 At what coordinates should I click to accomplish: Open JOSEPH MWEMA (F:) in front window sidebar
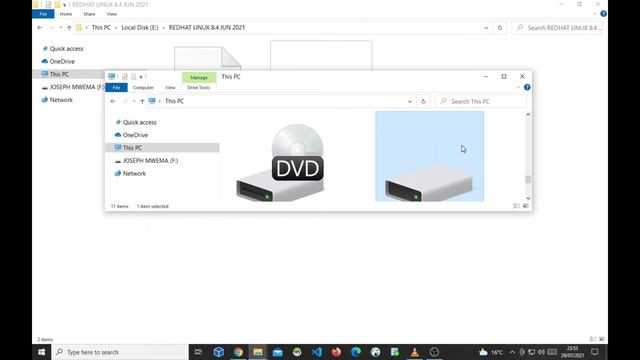[x=150, y=160]
